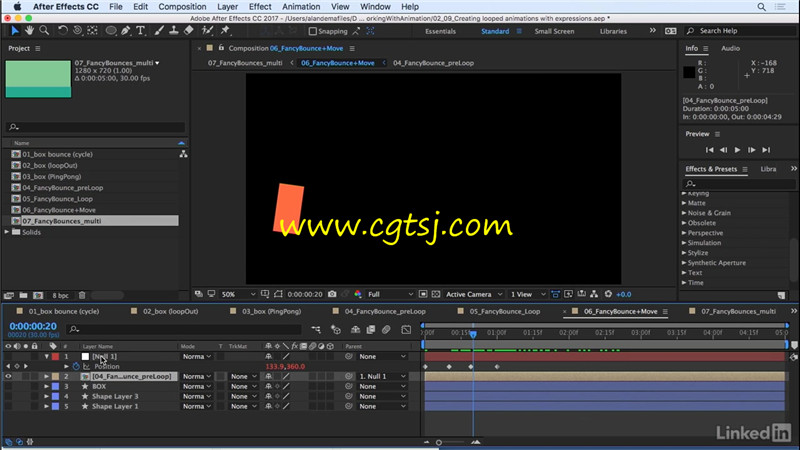Image resolution: width=800 pixels, height=450 pixels.
Task: Switch to the Audio panel tab
Action: 730,48
